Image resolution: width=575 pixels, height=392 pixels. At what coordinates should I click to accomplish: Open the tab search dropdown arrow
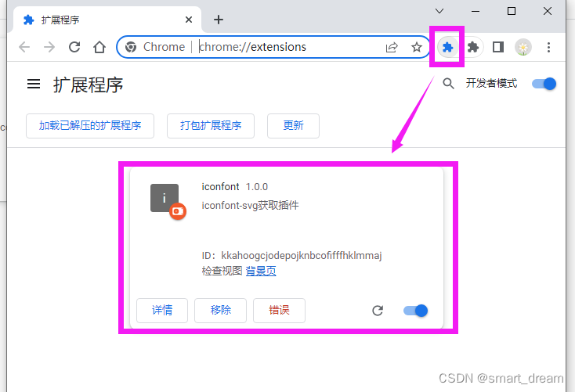439,11
